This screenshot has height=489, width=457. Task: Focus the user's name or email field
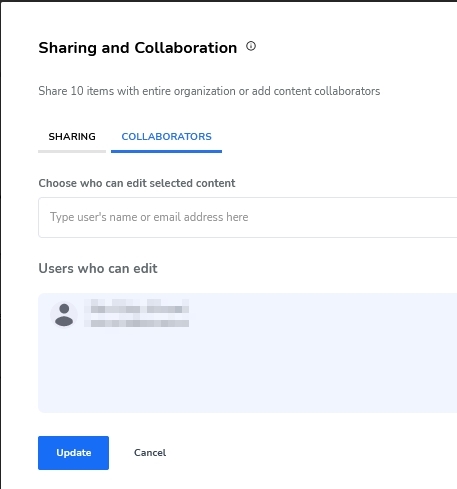pos(247,217)
